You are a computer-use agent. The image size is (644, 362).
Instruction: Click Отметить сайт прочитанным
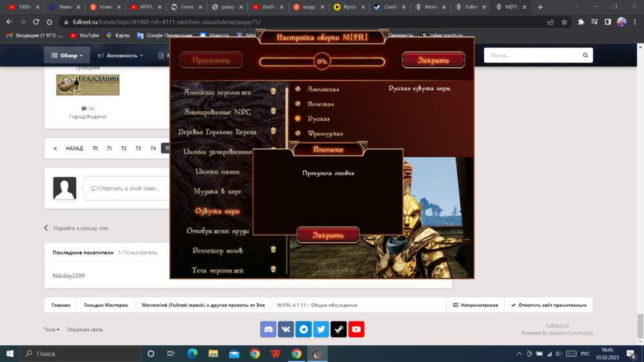point(549,305)
